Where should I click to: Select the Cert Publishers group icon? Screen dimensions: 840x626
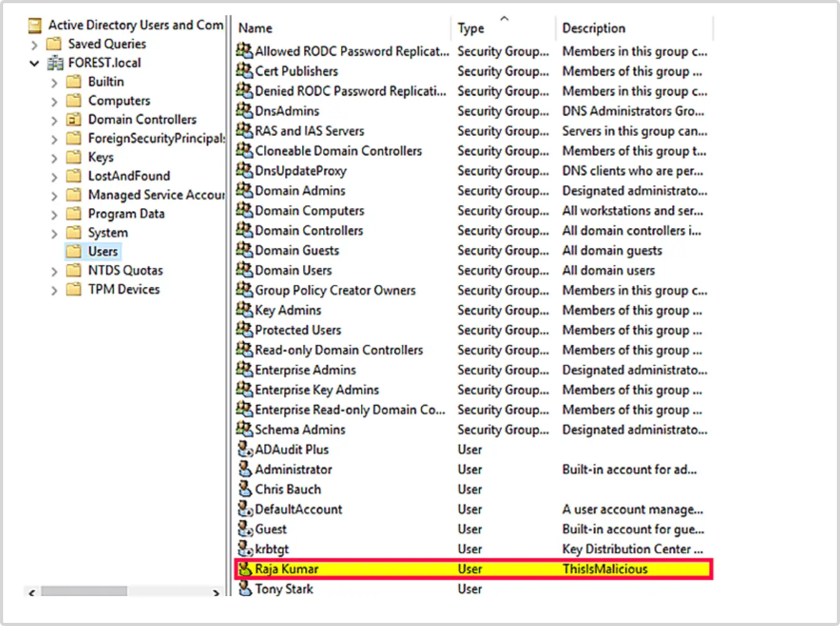(x=244, y=70)
